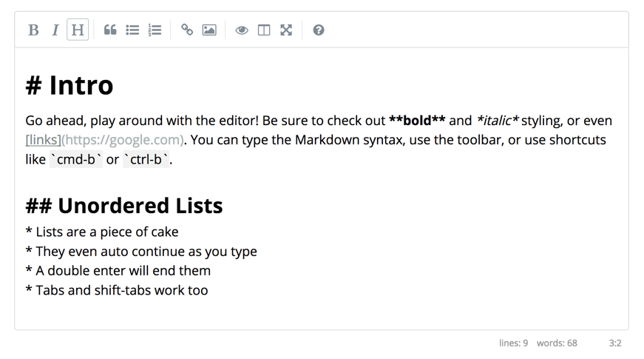Click the https://google.com URL text
Viewport: 644px width, 359px height.
coord(123,140)
